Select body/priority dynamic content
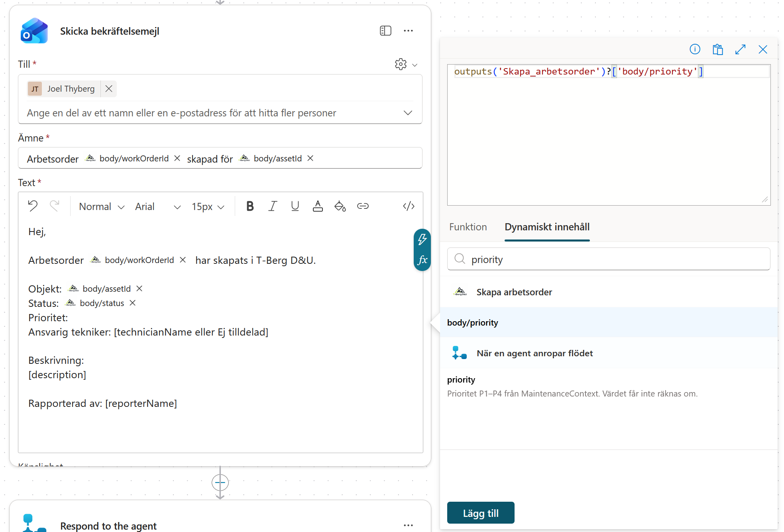784x532 pixels. pos(609,322)
